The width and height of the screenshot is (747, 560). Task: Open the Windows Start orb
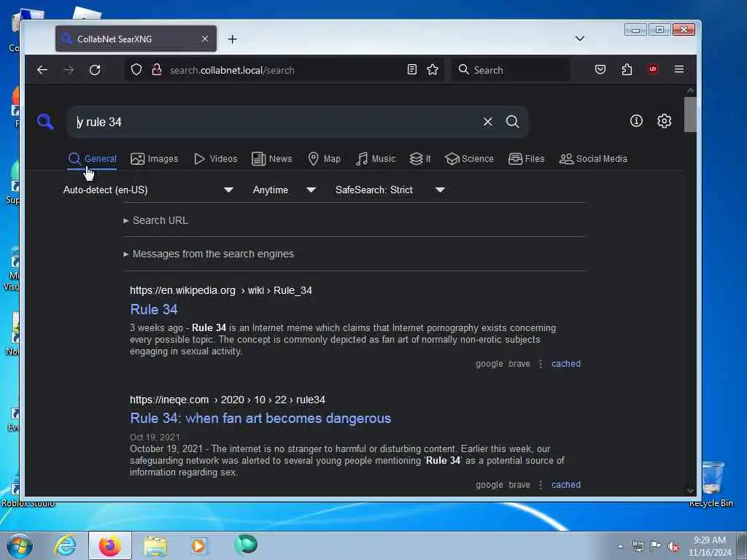point(20,545)
